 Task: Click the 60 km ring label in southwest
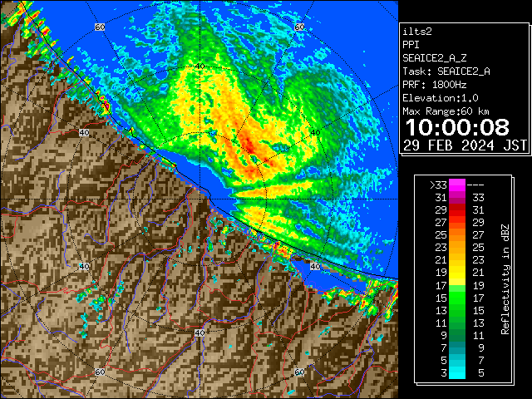100,372
